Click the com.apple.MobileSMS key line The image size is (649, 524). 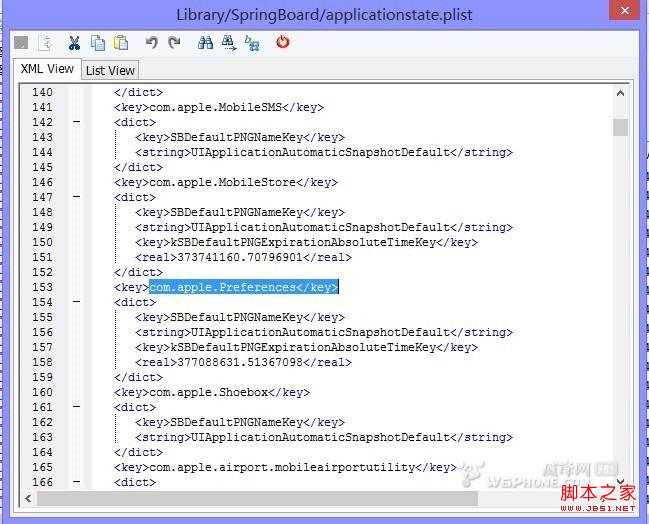219,107
